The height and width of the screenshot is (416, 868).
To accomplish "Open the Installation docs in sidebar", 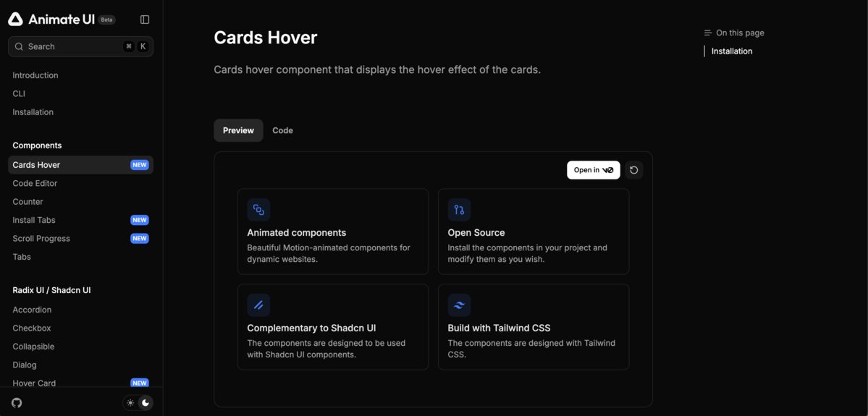I will pos(33,111).
